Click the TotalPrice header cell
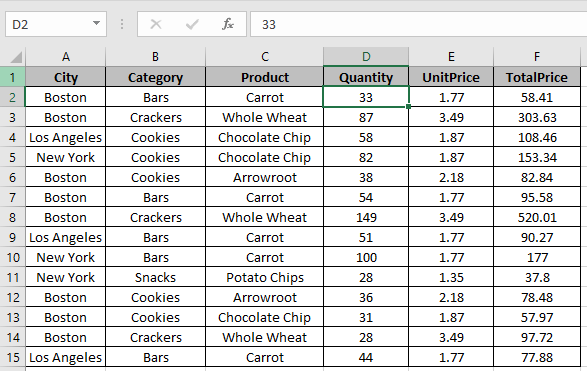The image size is (587, 371). (x=537, y=77)
